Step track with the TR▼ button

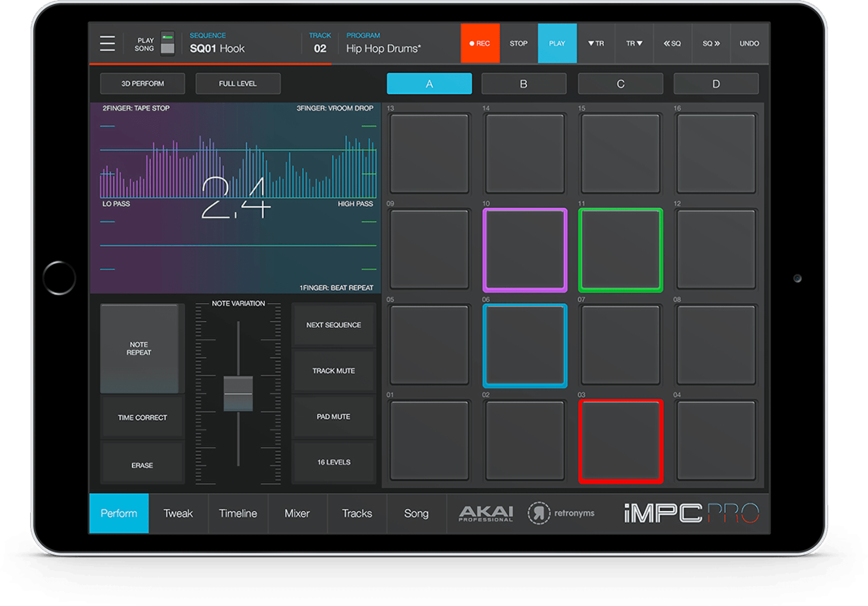coord(634,43)
